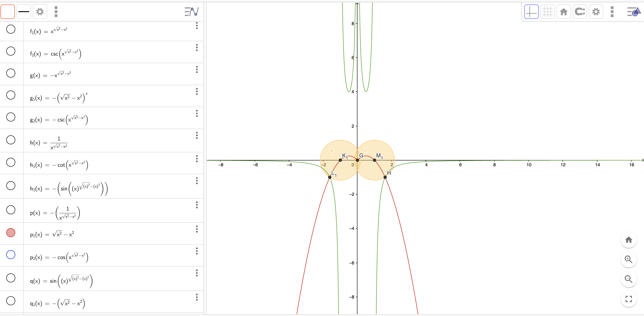Show function p(x) via its visibility circle
The width and height of the screenshot is (644, 316).
pos(11,210)
